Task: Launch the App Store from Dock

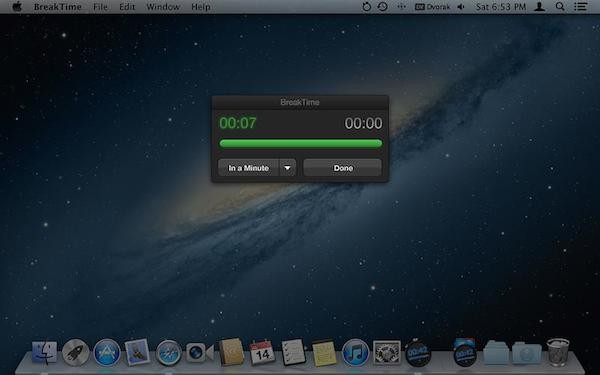Action: pos(107,352)
